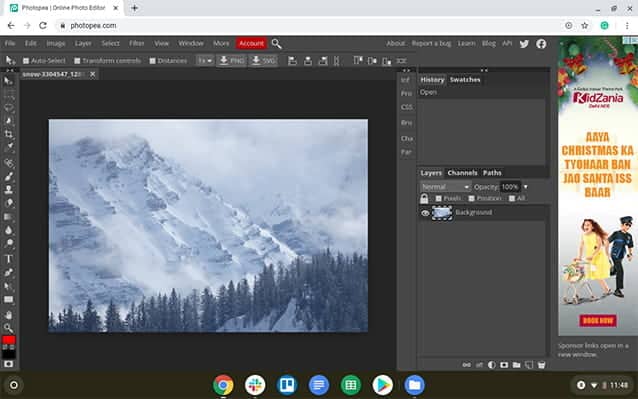Select the Eyedropper tool
Viewport: 638px width, 399px height.
tap(9, 147)
